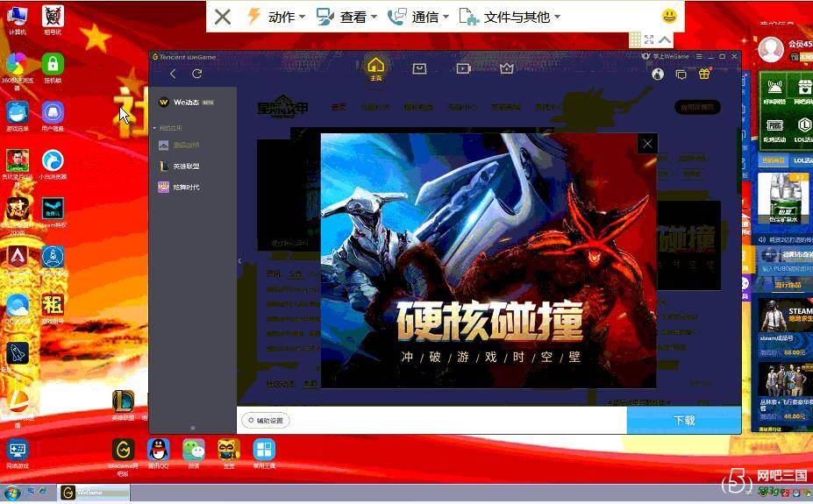Click PUBG 吃鸡活动 in right panel
Screen dimensions: 813x504
(x=774, y=130)
